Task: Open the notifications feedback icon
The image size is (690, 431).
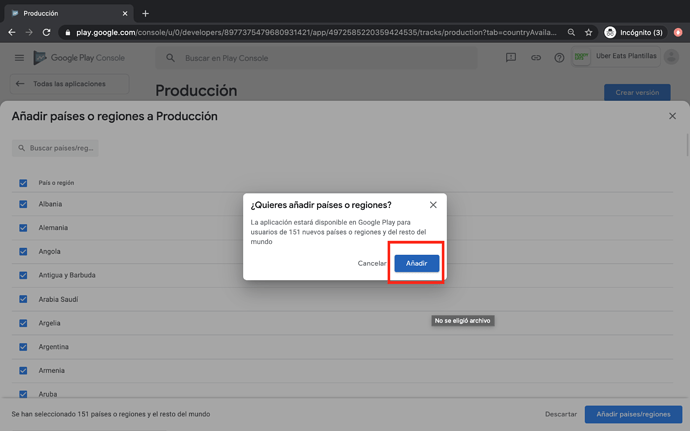Action: [511, 58]
